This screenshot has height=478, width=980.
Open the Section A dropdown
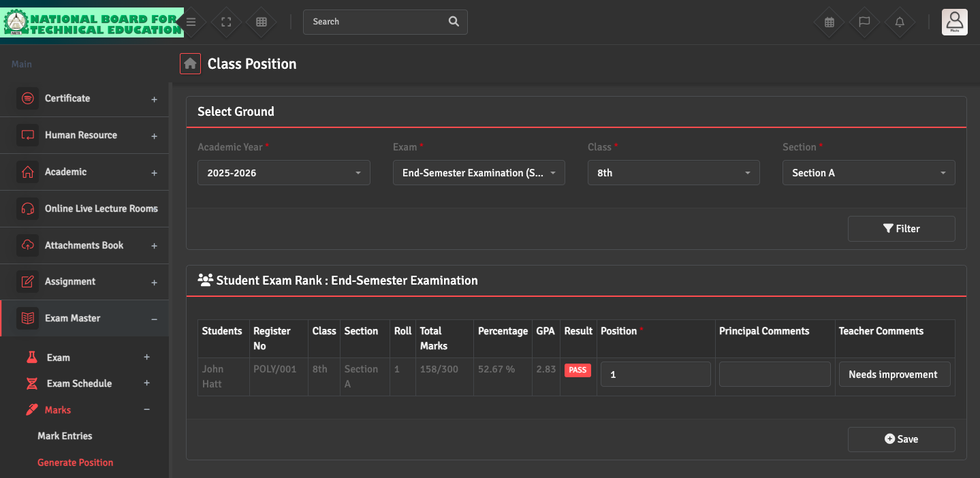pos(868,173)
